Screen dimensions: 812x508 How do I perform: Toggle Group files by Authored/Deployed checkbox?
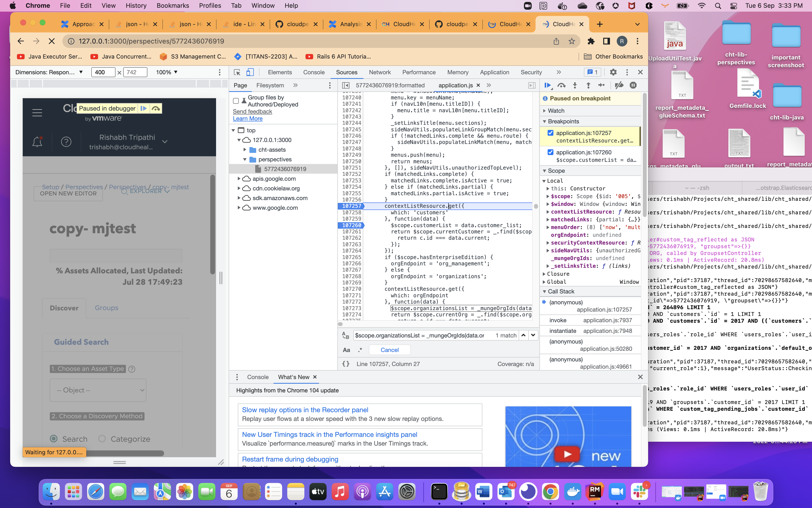coord(236,101)
